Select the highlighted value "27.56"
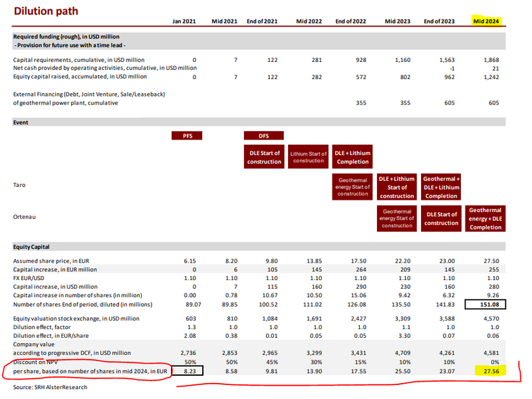This screenshot has height=399, width=532. tap(491, 371)
